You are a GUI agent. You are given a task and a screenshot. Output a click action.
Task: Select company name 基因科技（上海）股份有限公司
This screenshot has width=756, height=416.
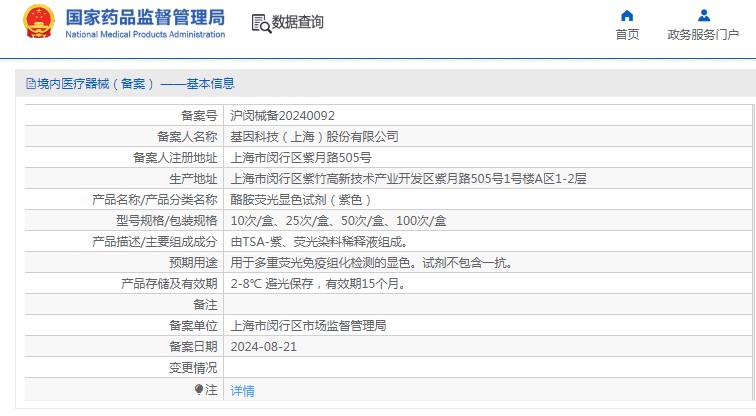(314, 137)
